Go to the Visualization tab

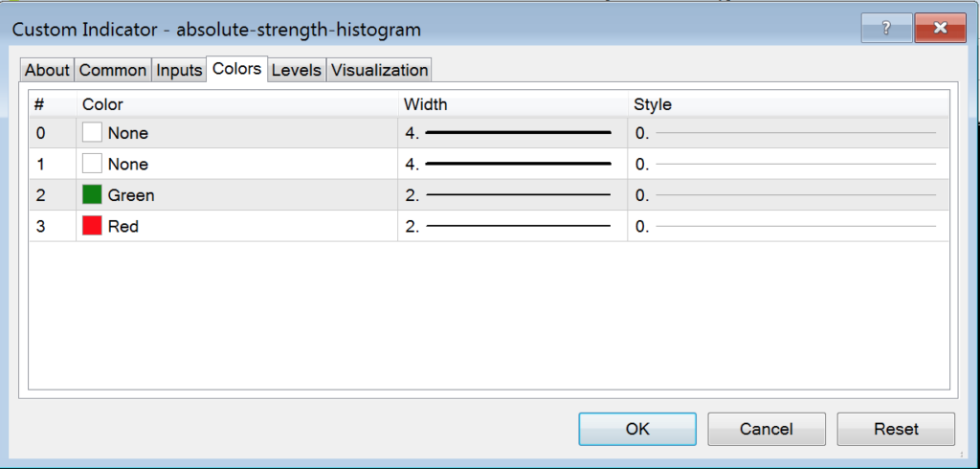pyautogui.click(x=379, y=70)
